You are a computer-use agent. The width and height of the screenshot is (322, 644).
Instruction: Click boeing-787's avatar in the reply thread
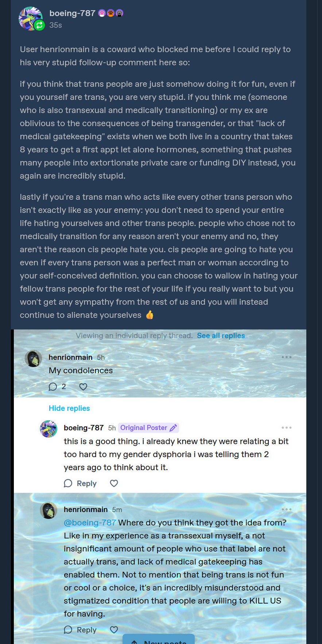click(x=49, y=429)
